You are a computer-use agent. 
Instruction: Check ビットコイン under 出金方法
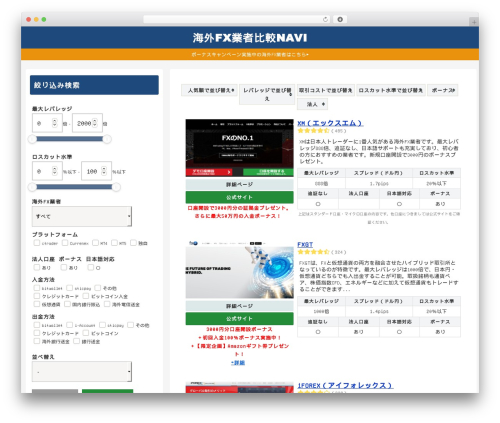click(x=86, y=333)
